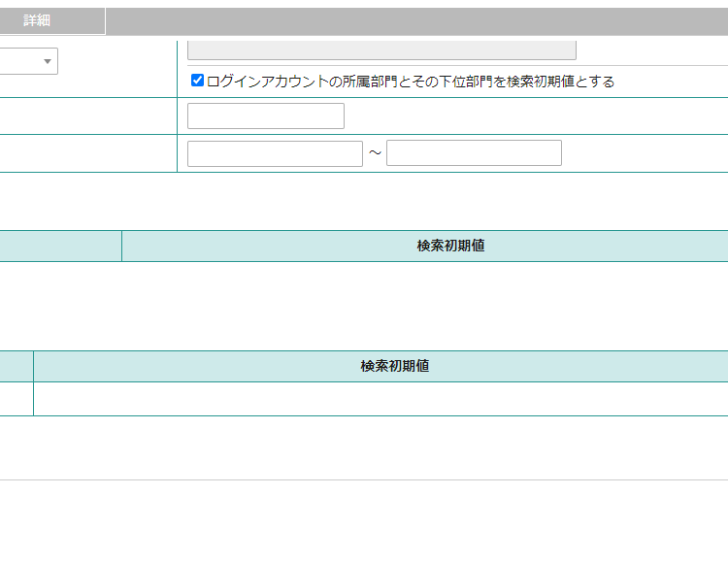
Task: Click the blank label cell left of the short field
Action: [87, 115]
